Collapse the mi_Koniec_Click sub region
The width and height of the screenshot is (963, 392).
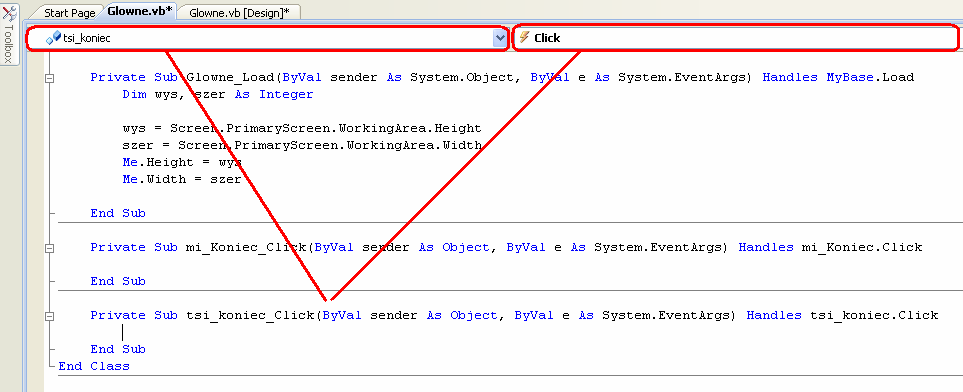(49, 248)
